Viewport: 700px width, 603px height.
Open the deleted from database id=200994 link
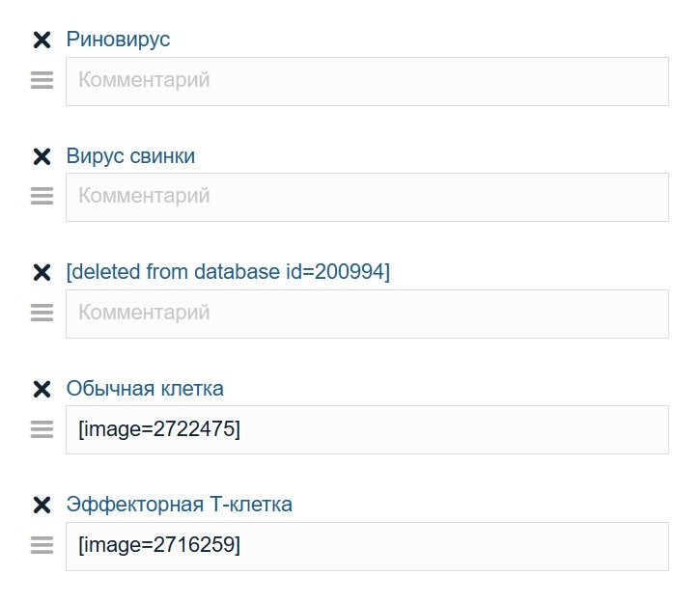tap(228, 272)
